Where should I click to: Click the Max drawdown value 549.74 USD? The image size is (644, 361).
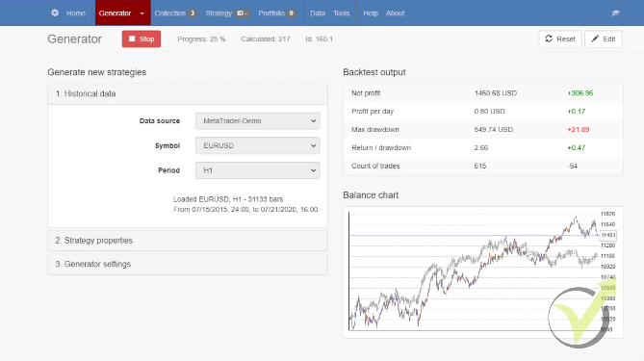tap(493, 129)
